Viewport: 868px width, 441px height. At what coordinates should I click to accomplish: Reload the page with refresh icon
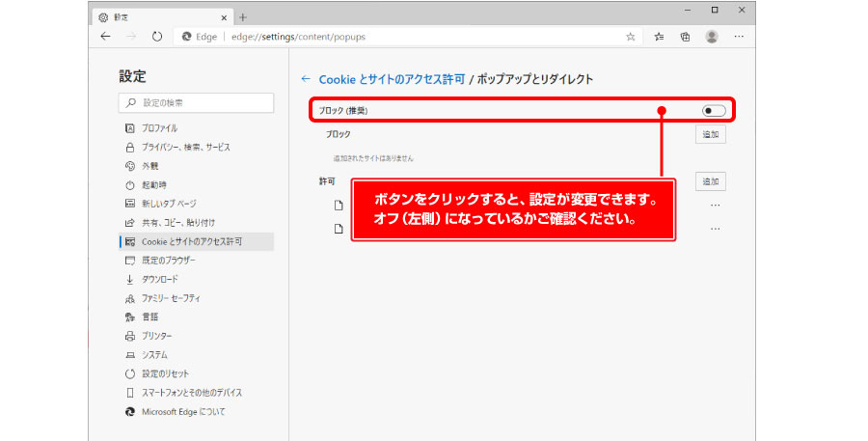157,37
